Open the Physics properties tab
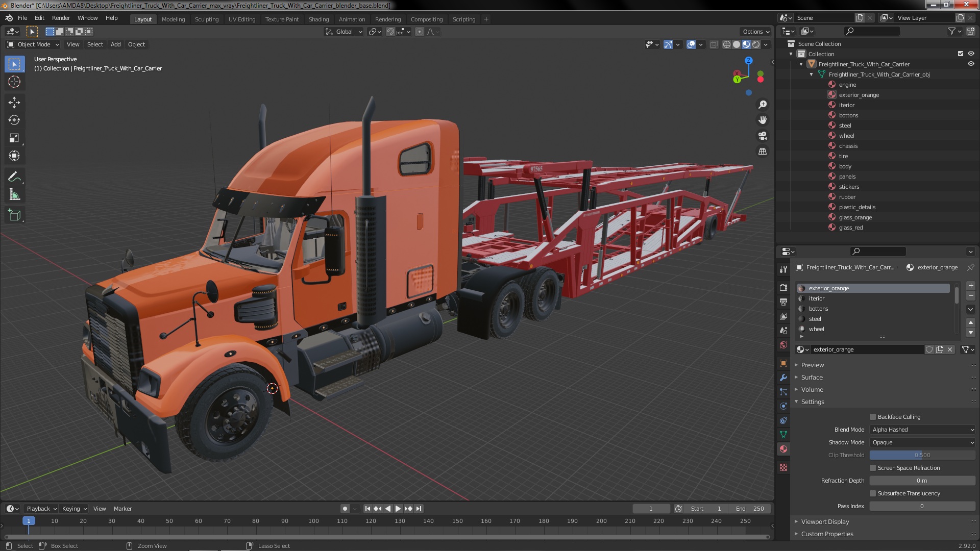Screen dimensions: 980x551 tap(783, 406)
